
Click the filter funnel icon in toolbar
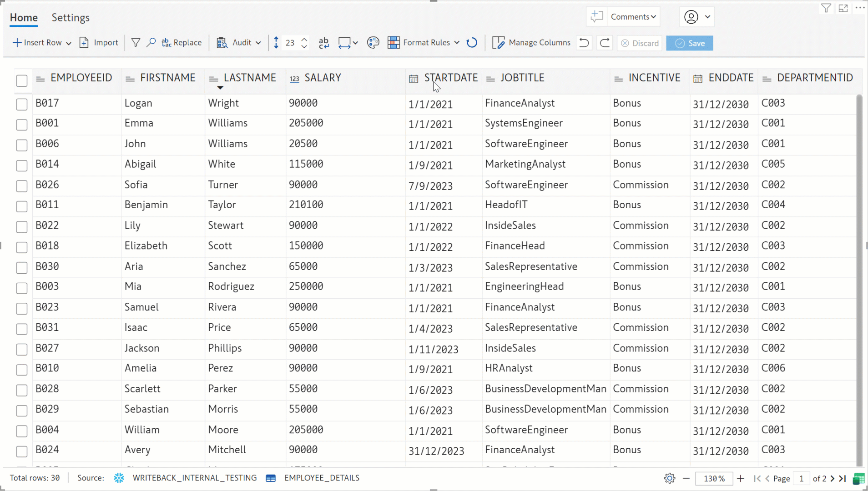tap(136, 43)
